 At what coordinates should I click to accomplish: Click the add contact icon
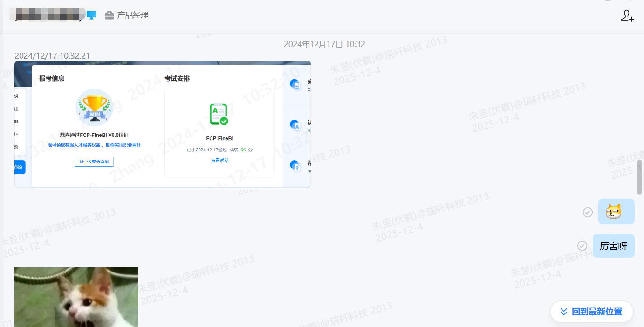pos(627,16)
